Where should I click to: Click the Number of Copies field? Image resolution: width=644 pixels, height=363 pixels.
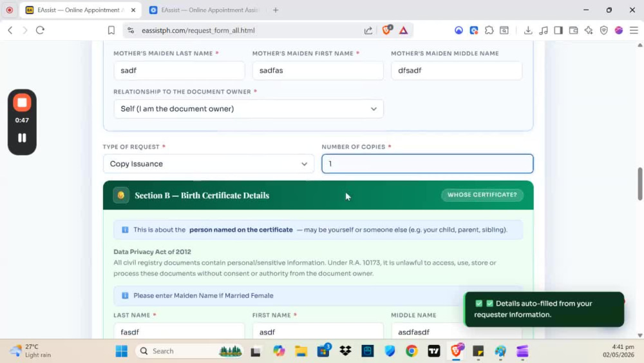tap(427, 164)
